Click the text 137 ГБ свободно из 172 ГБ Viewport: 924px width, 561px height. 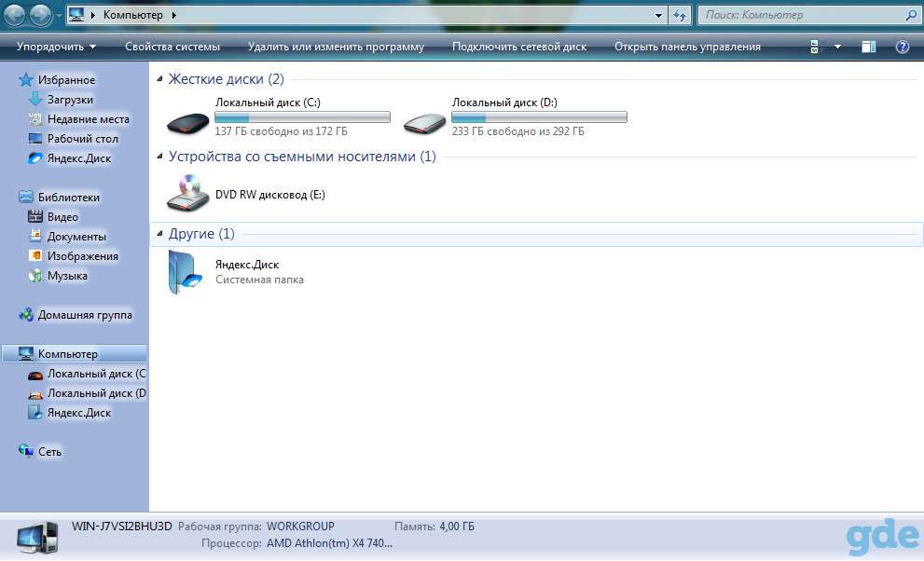(281, 131)
